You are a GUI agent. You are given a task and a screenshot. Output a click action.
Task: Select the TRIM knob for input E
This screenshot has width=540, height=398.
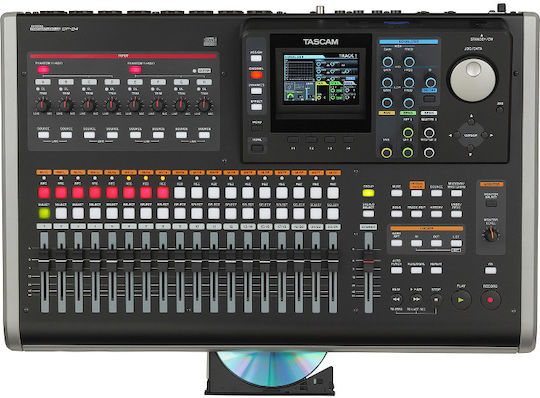pyautogui.click(x=135, y=104)
